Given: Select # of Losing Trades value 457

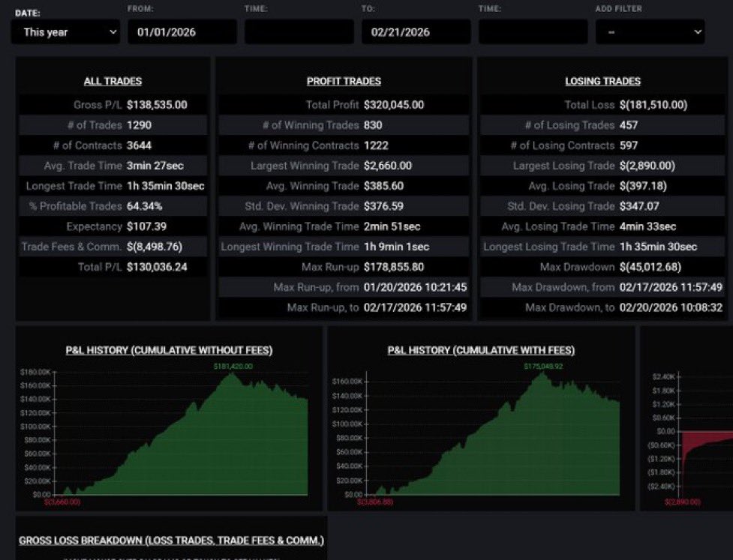Looking at the screenshot, I should (629, 125).
